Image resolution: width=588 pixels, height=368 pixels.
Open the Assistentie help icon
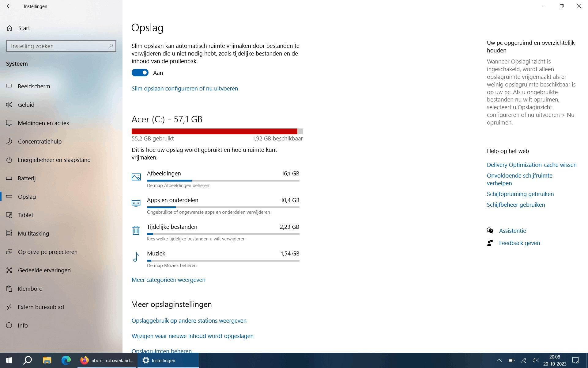click(490, 231)
